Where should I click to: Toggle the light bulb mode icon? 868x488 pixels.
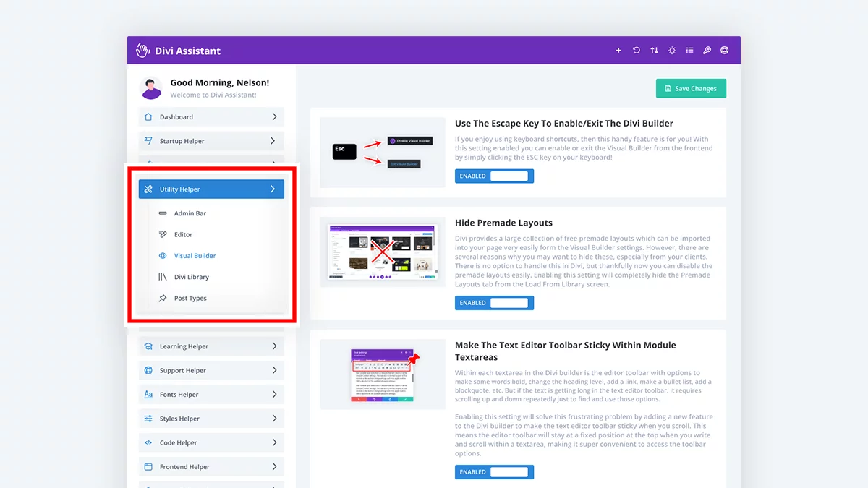(x=672, y=51)
